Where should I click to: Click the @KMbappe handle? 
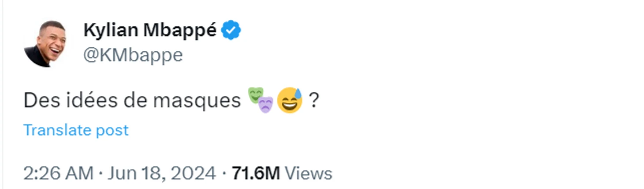tap(133, 55)
